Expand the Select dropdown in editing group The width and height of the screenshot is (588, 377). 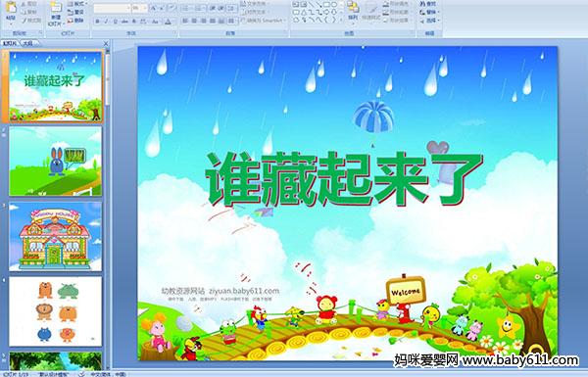tap(429, 21)
